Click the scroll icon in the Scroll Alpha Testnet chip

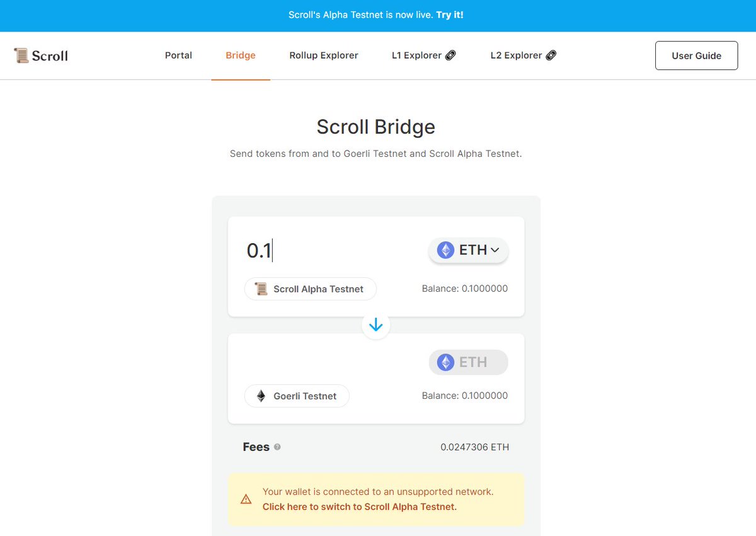pyautogui.click(x=261, y=289)
